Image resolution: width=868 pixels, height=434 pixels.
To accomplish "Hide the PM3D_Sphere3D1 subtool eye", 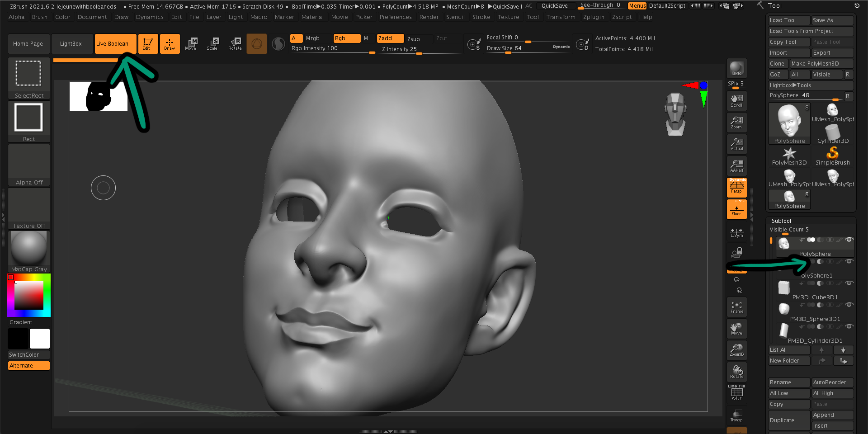I will pos(849,305).
